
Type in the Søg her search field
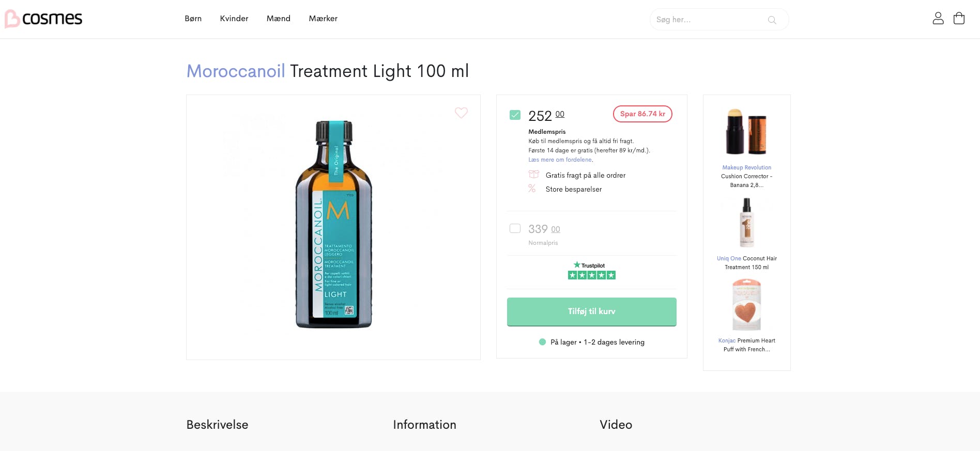pos(709,20)
